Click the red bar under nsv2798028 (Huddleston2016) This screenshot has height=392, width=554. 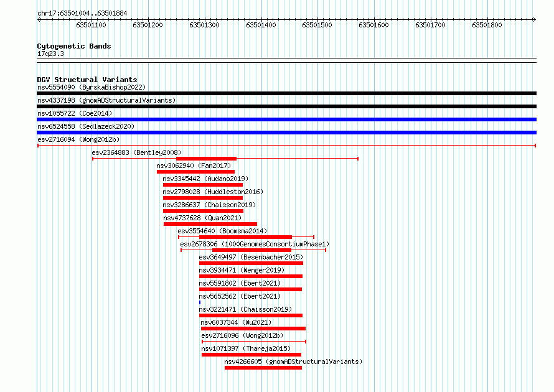tap(203, 198)
